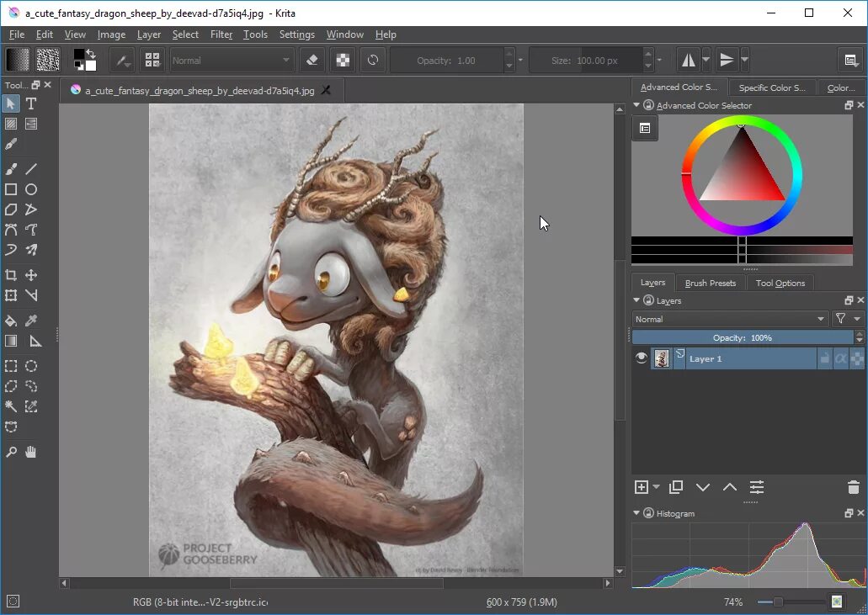Select the Bezier Curve tool
The width and height of the screenshot is (868, 615).
[10, 230]
